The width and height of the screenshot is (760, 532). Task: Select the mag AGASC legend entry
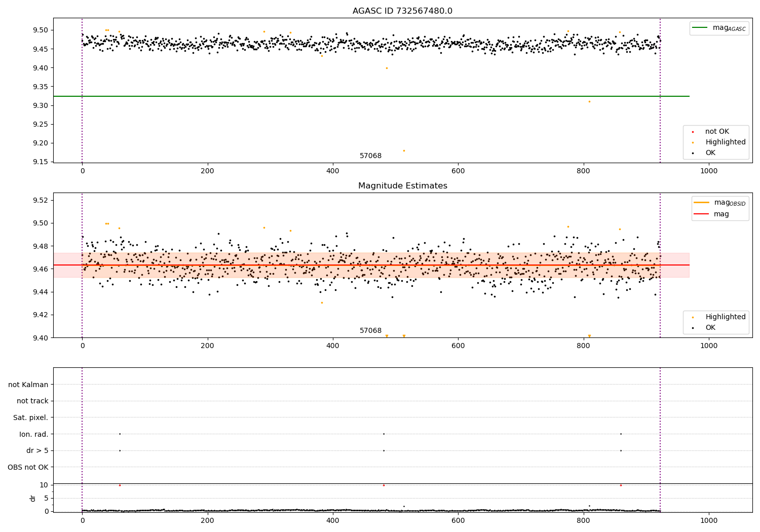[719, 28]
